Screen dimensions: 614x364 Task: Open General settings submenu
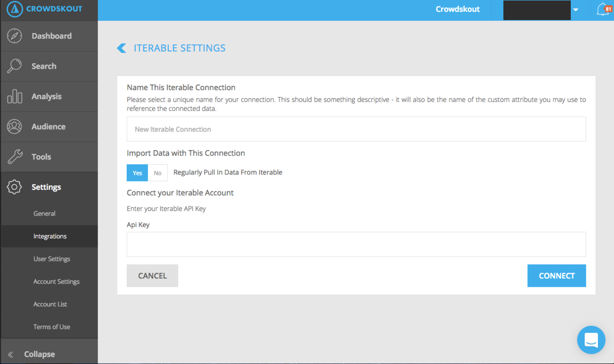(49, 214)
